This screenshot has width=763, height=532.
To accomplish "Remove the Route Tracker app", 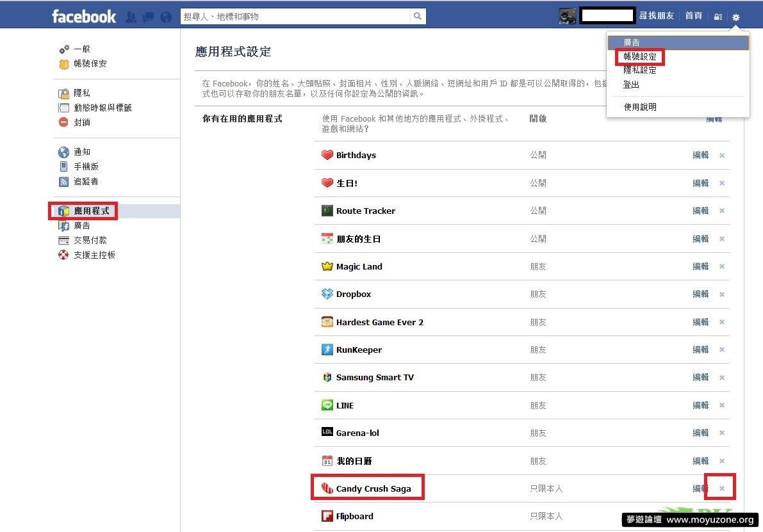I will (722, 211).
